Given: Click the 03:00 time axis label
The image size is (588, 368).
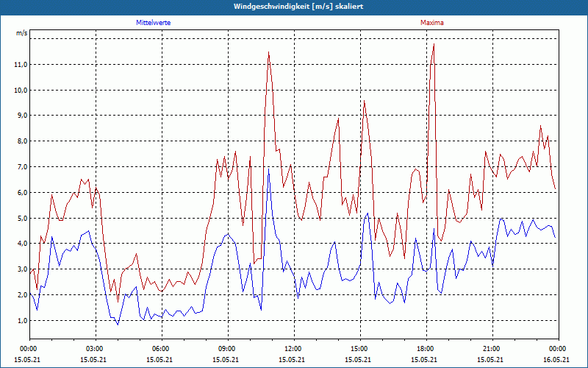Looking at the screenshot, I should (96, 349).
